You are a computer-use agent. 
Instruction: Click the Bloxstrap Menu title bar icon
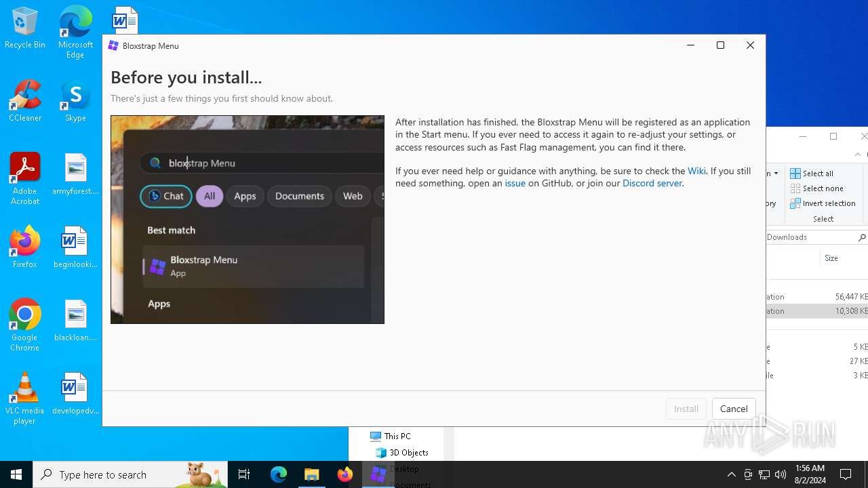(x=113, y=45)
